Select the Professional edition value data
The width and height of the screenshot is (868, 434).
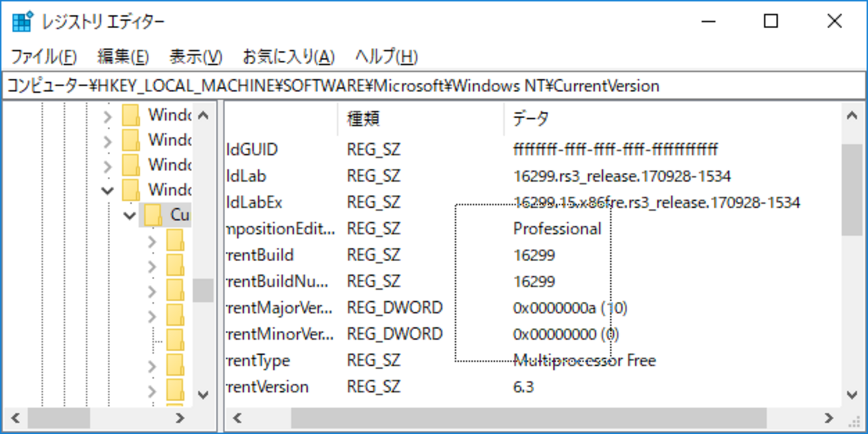pos(557,229)
